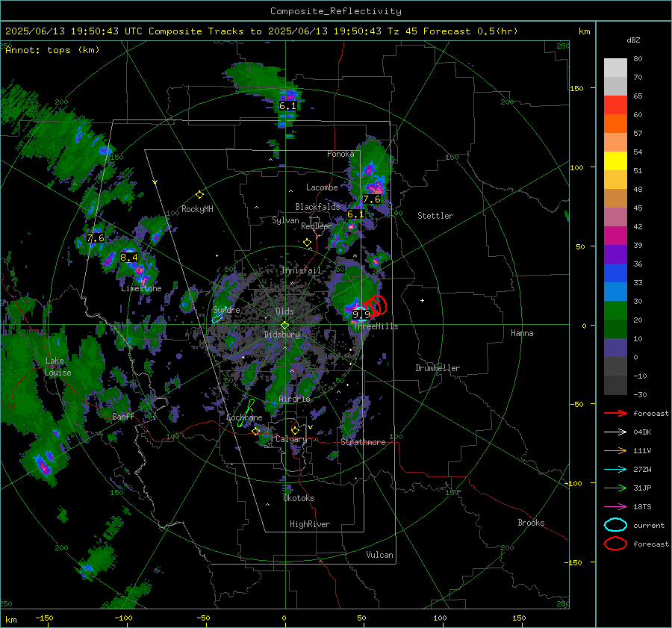Viewport: 672px width, 628px height.
Task: Click the Ponoka town label
Action: point(340,154)
